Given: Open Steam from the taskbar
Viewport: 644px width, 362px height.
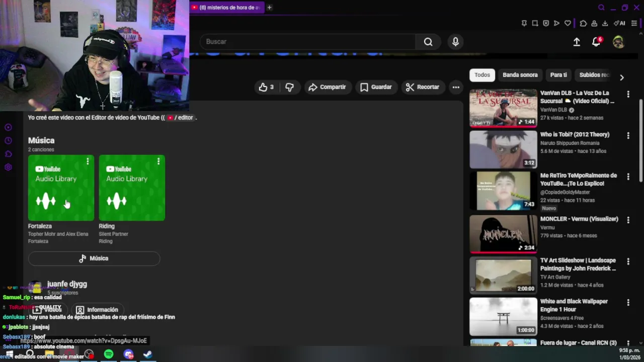Looking at the screenshot, I should click(x=148, y=354).
